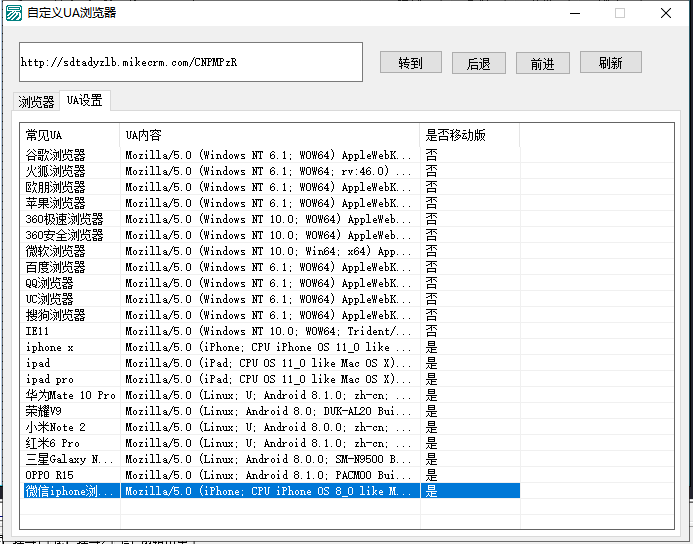Image resolution: width=693 pixels, height=544 pixels.
Task: Select the 华为Mate 10 Pro row
Action: 271,395
